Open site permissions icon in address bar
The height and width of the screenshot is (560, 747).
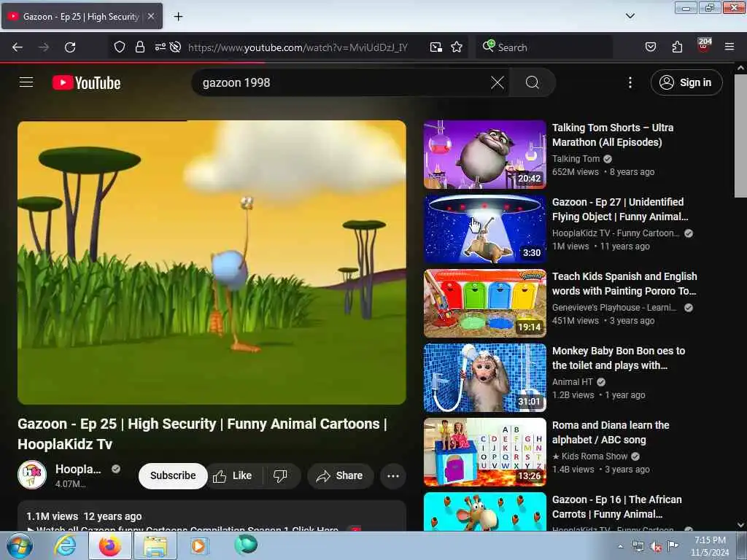[x=160, y=47]
